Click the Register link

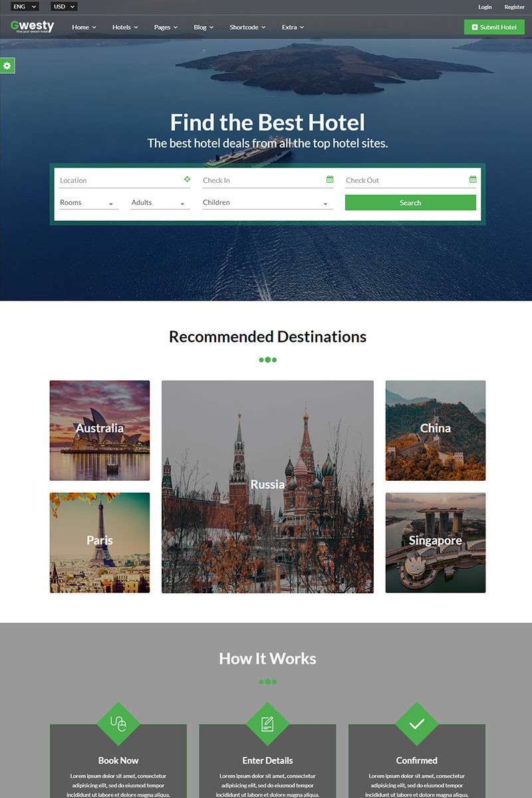click(514, 6)
